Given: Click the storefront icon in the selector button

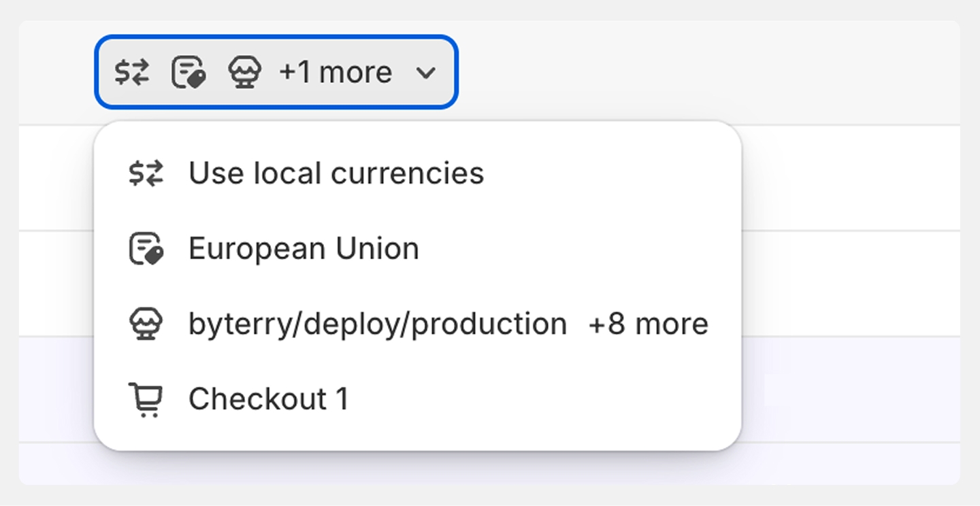Looking at the screenshot, I should (x=244, y=72).
